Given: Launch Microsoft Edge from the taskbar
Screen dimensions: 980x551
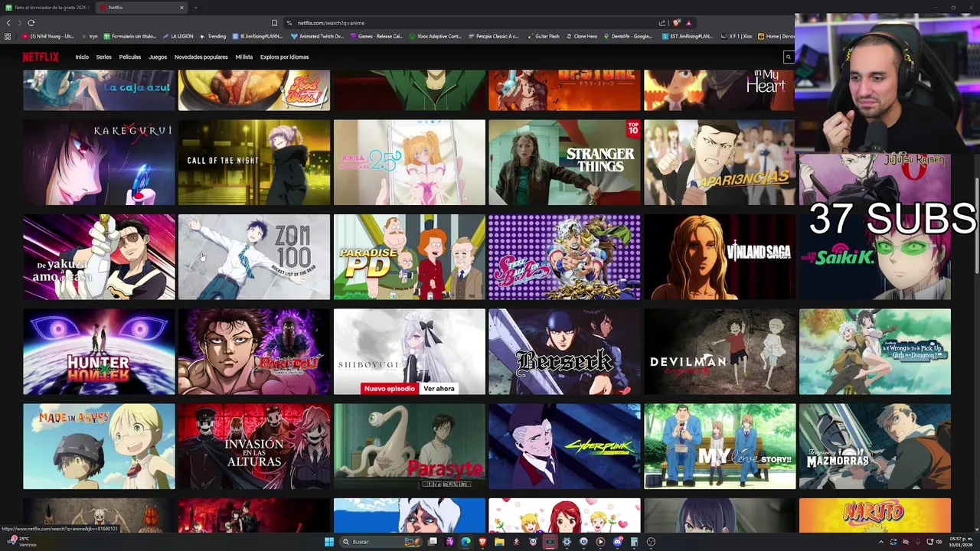Looking at the screenshot, I should point(465,542).
